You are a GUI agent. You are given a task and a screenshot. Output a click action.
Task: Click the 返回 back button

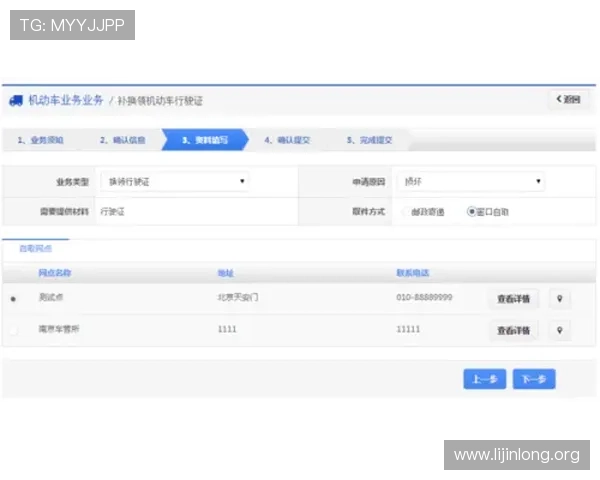pos(568,100)
